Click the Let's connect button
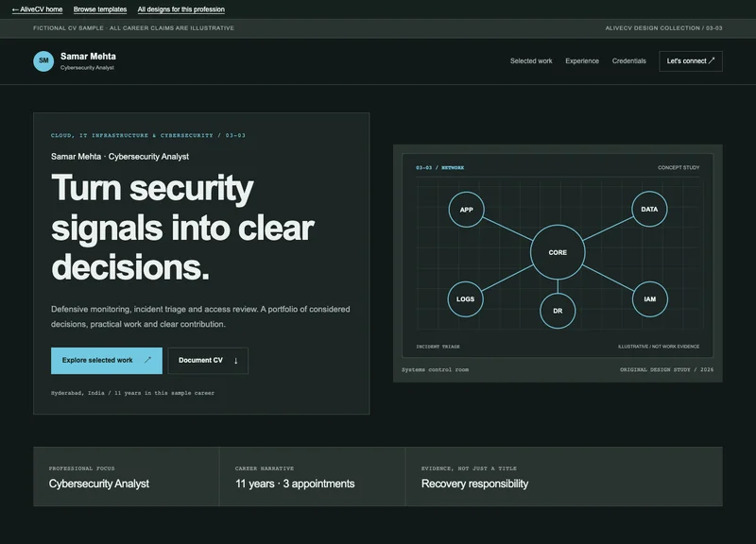The image size is (756, 544). pyautogui.click(x=691, y=61)
